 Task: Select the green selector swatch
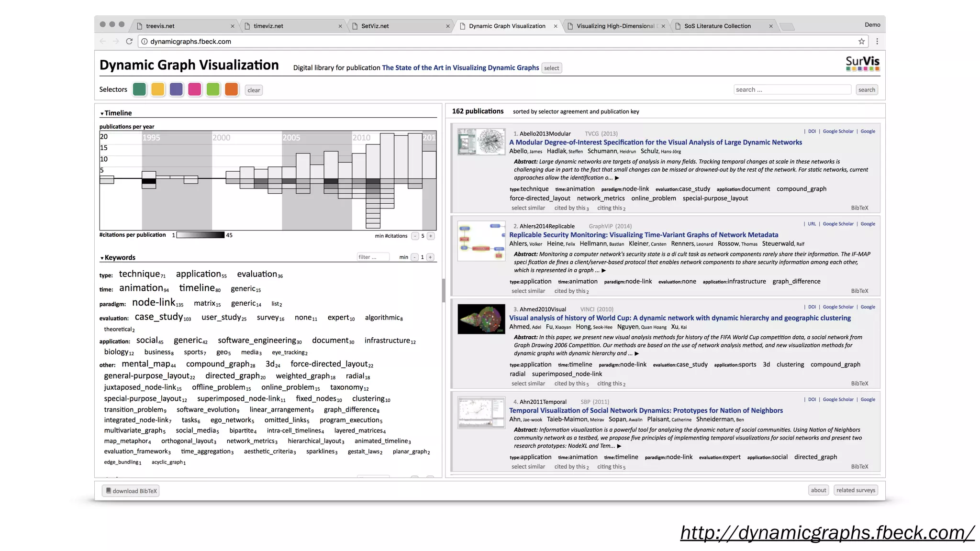pos(139,89)
